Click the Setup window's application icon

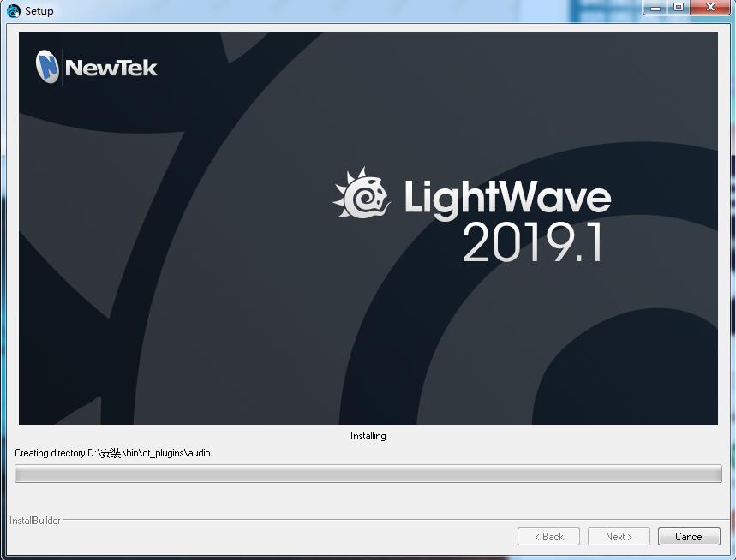coord(11,10)
